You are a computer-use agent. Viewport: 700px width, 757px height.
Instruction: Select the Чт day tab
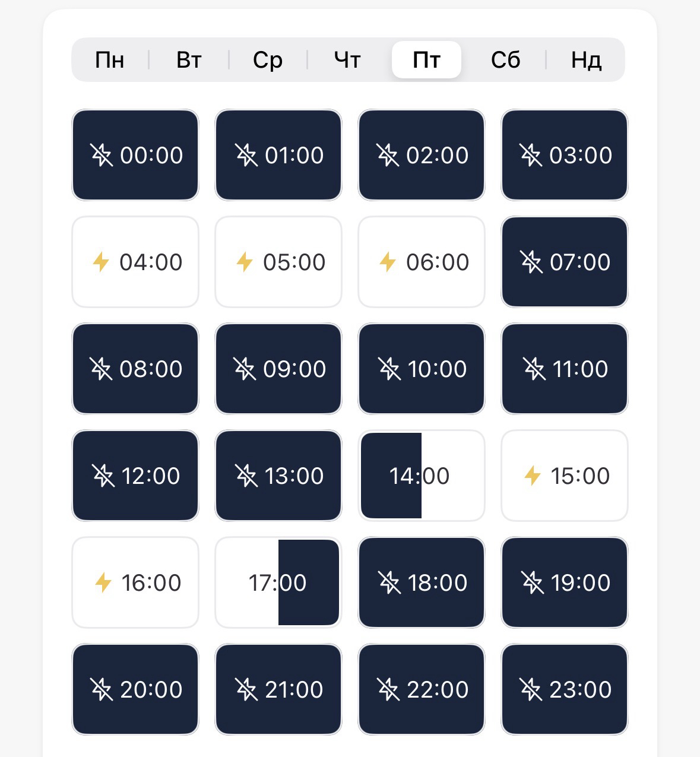pyautogui.click(x=347, y=60)
